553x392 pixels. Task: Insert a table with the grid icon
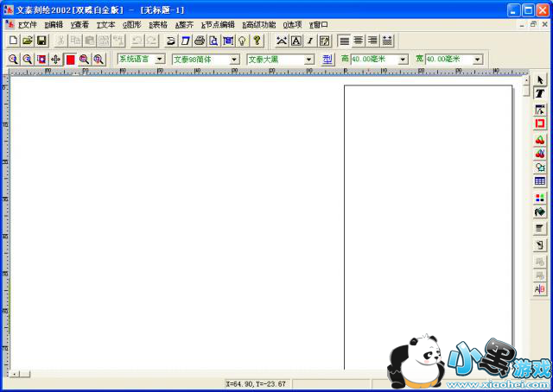coord(539,181)
